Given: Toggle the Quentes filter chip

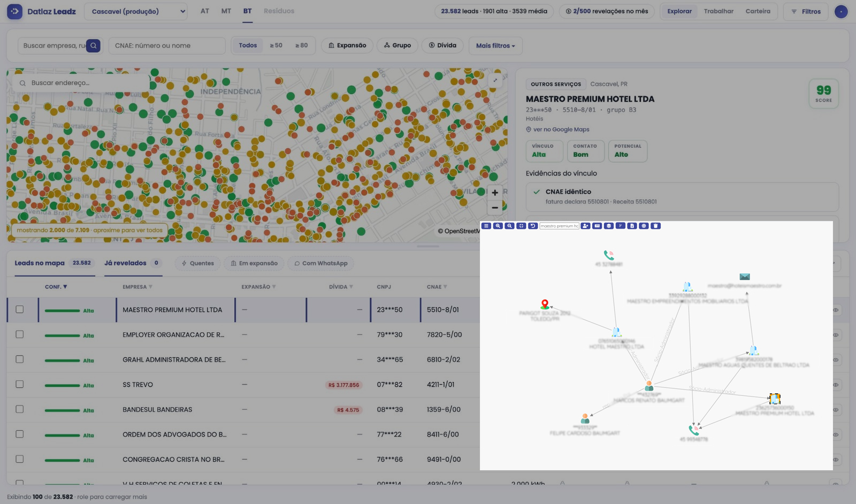Looking at the screenshot, I should pos(197,263).
